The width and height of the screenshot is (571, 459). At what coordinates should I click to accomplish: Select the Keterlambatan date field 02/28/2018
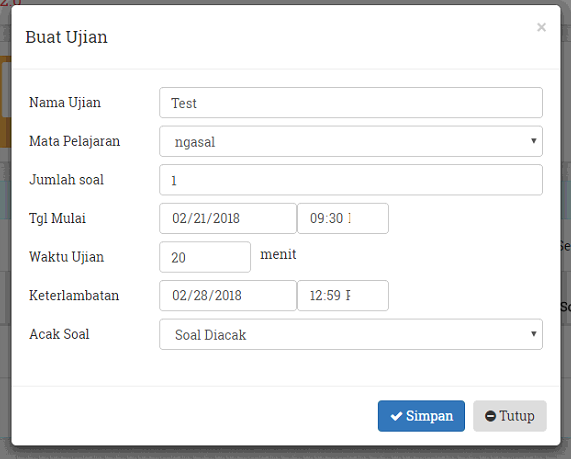[228, 295]
